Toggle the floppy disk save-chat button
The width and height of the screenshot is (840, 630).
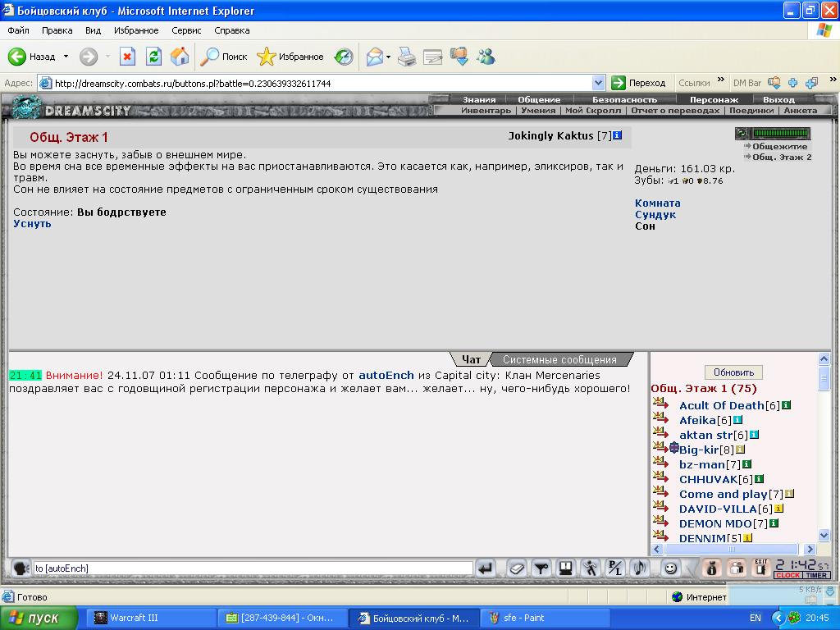[x=565, y=568]
